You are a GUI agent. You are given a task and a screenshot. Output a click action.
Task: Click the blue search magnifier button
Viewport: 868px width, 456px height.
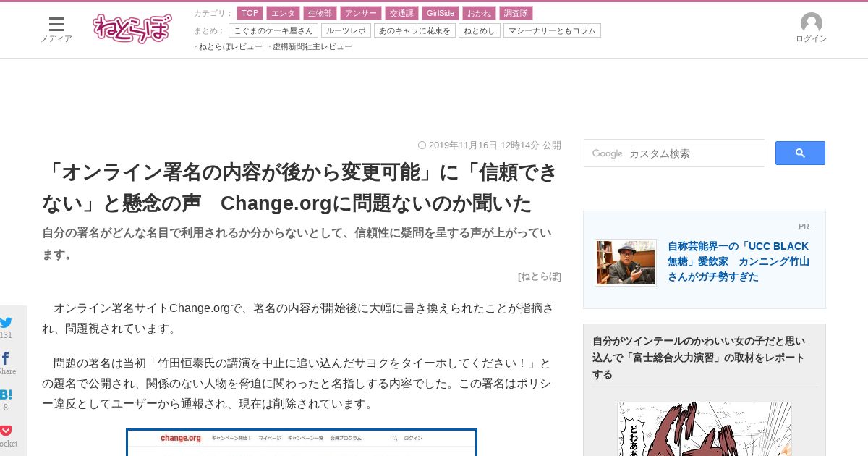(800, 153)
